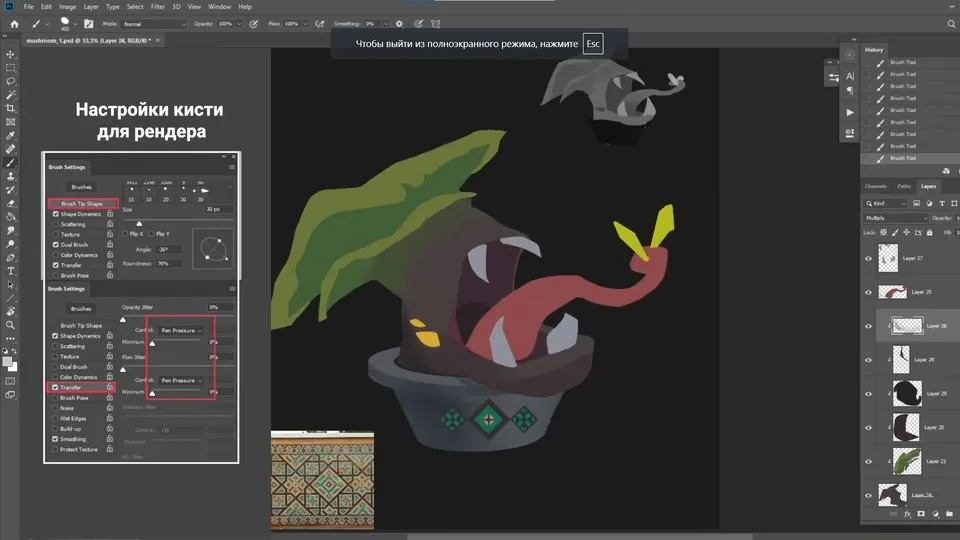The height and width of the screenshot is (540, 960).
Task: Switch to the Channels tab
Action: pos(876,186)
